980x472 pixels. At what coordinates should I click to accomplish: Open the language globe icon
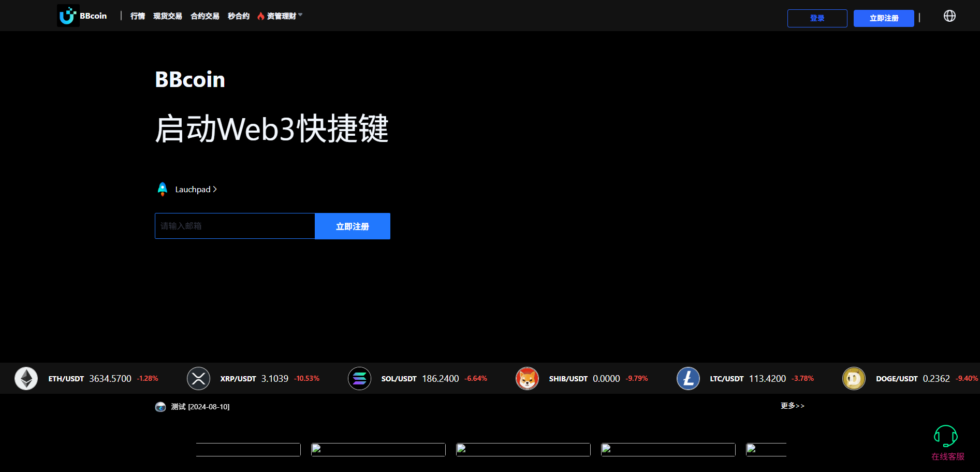[949, 16]
